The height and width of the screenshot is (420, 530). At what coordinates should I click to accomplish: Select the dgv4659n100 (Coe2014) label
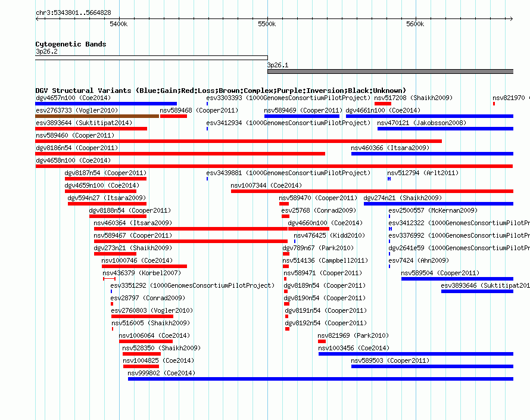coord(102,186)
